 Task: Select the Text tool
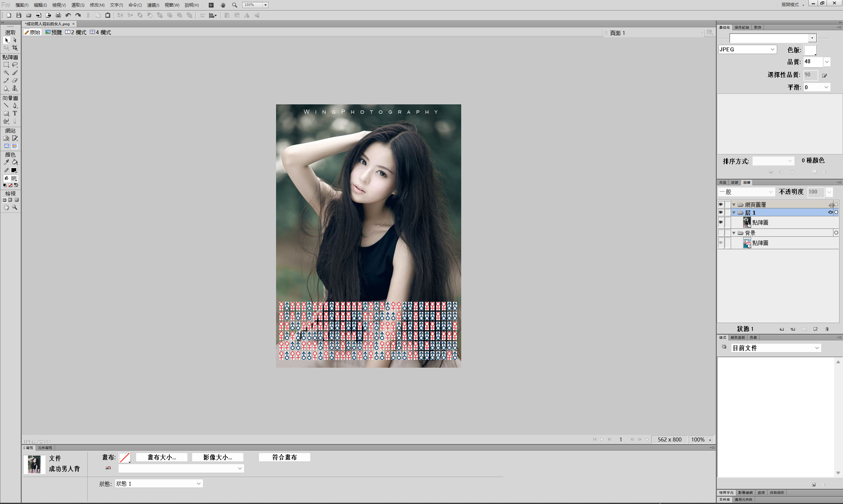15,114
